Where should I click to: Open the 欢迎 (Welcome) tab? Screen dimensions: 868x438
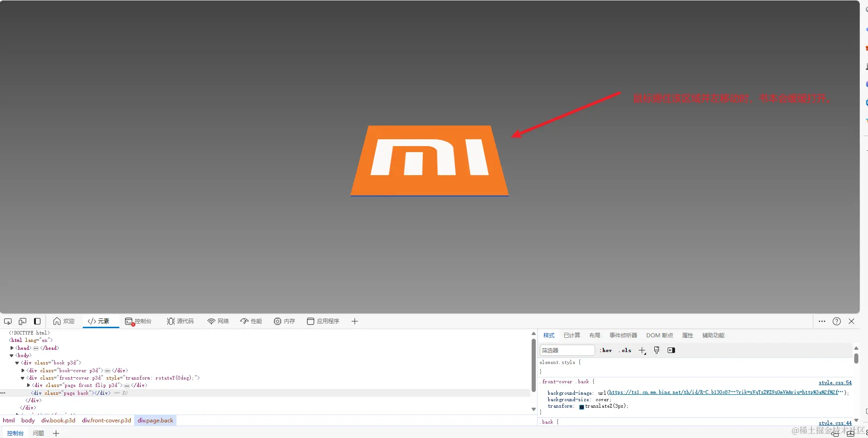click(x=64, y=321)
